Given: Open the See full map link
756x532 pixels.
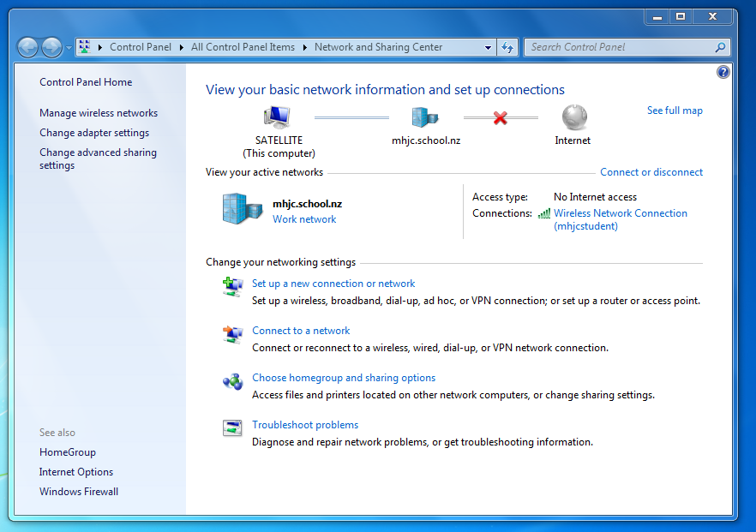Looking at the screenshot, I should pos(675,111).
